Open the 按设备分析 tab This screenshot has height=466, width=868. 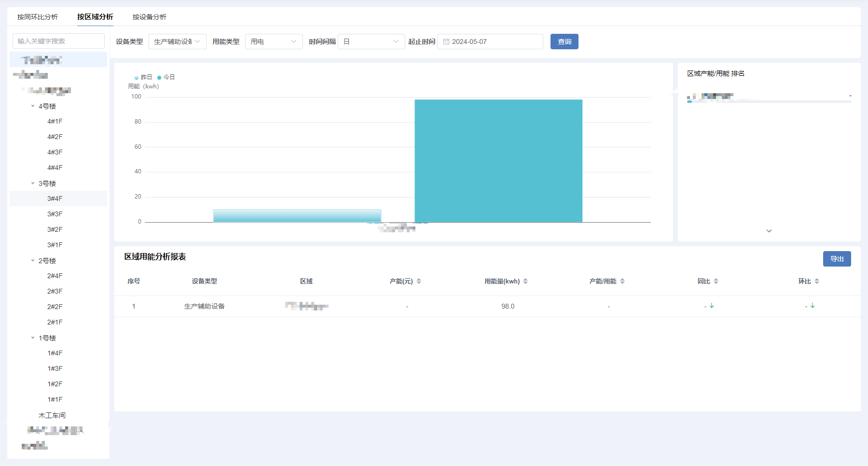(150, 17)
